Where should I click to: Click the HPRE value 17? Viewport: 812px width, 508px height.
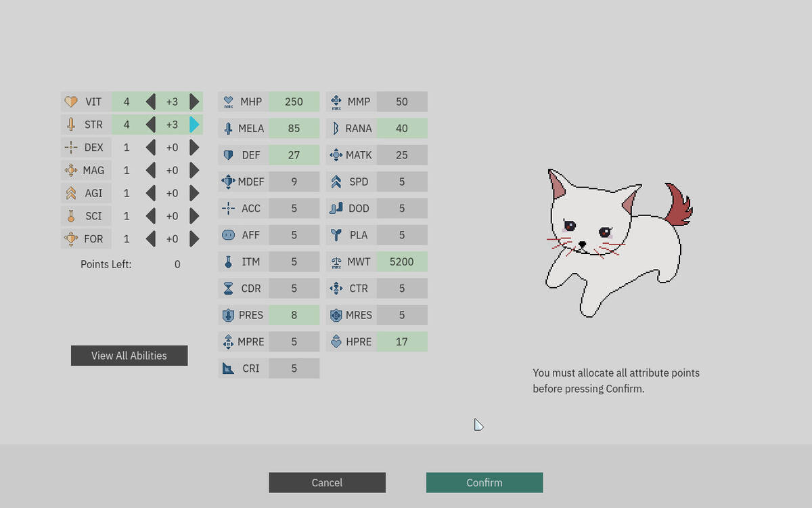(x=402, y=342)
